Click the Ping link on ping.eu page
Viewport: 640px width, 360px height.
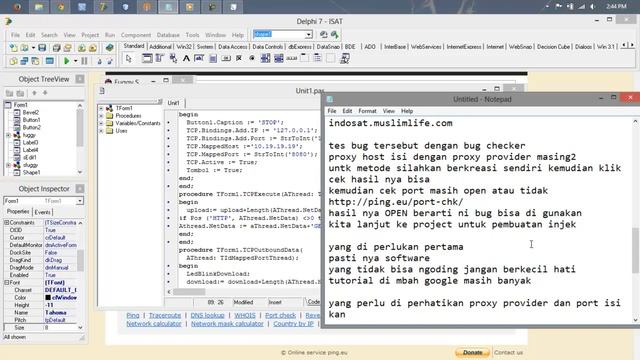[x=133, y=316]
